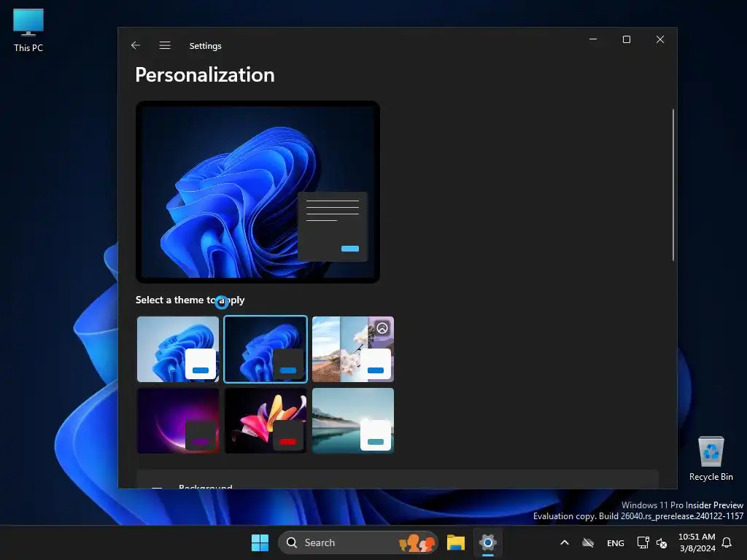Click the large desktop preview image
747x560 pixels.
pos(258,192)
